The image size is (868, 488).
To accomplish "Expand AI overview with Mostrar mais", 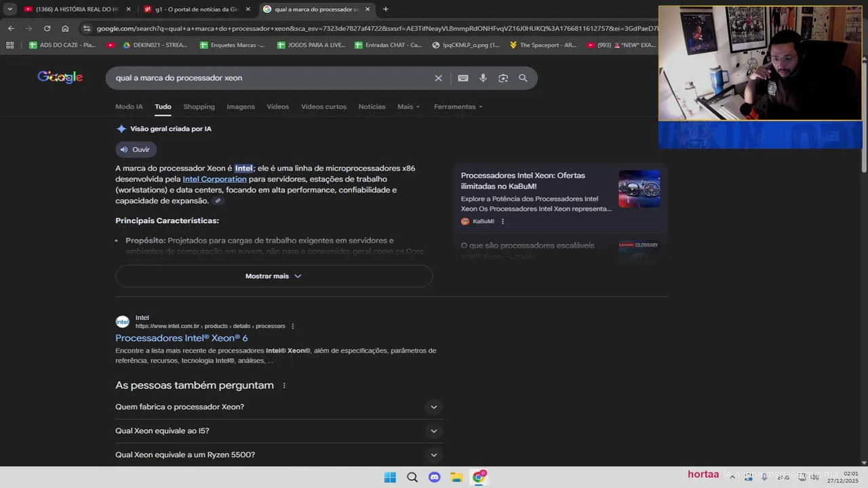I will click(x=274, y=276).
